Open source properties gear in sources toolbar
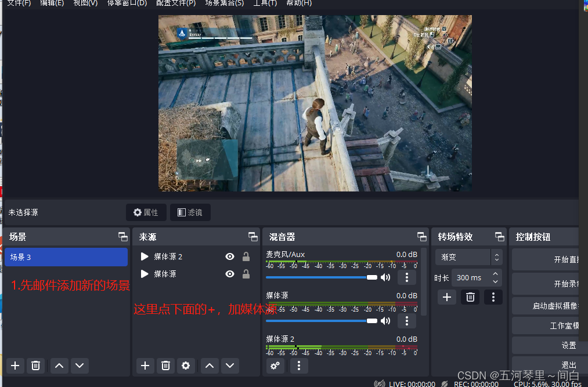Viewport: 588px width, 387px height. [x=186, y=366]
